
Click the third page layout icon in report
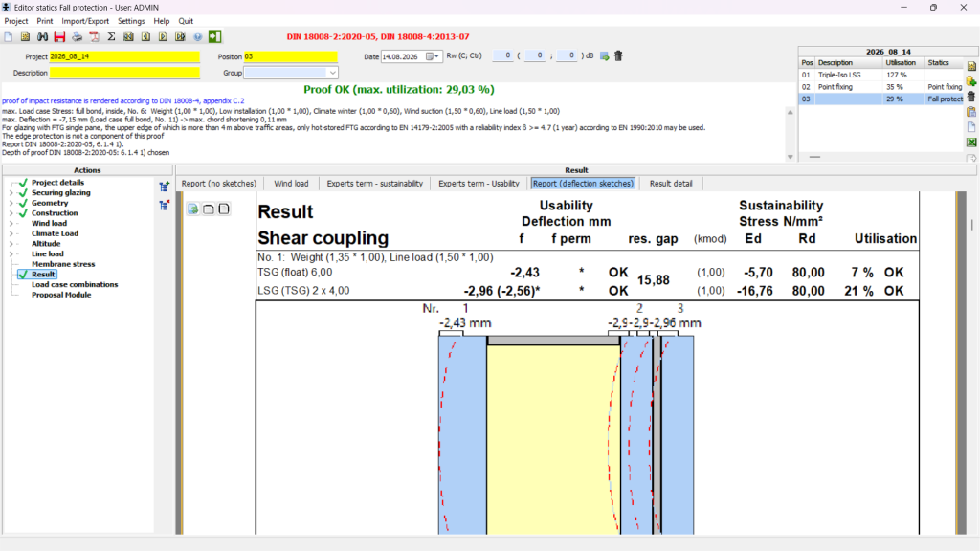click(224, 209)
